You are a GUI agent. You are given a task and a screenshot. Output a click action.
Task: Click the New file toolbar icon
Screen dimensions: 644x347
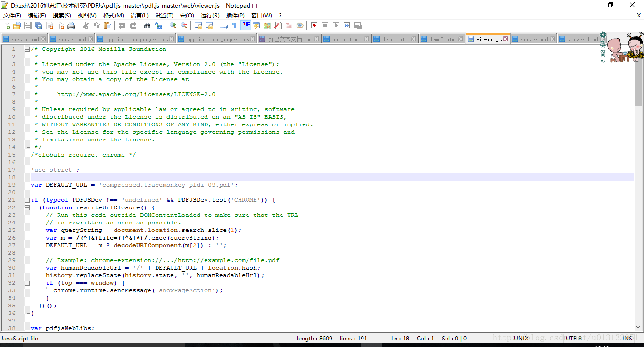click(x=6, y=25)
